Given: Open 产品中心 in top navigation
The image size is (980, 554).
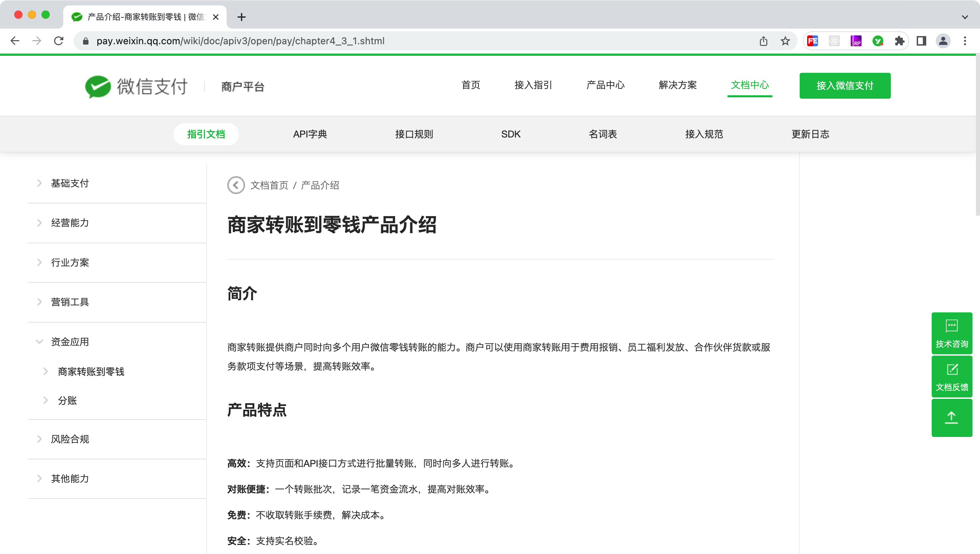Looking at the screenshot, I should 605,85.
